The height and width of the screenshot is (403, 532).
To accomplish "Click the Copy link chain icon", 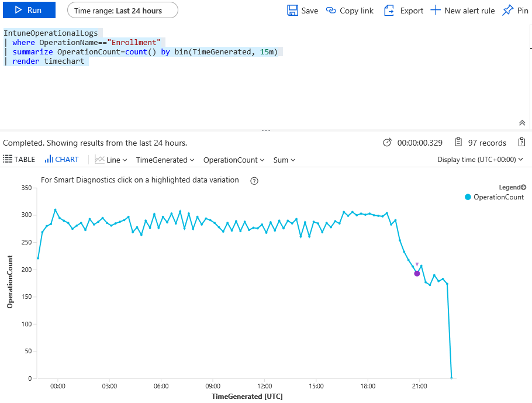I will (x=331, y=11).
